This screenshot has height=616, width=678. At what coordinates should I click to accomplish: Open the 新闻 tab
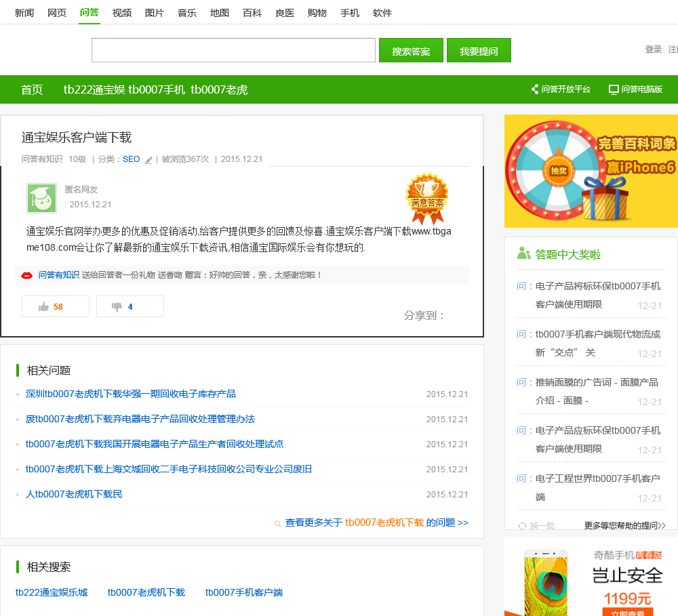[24, 13]
